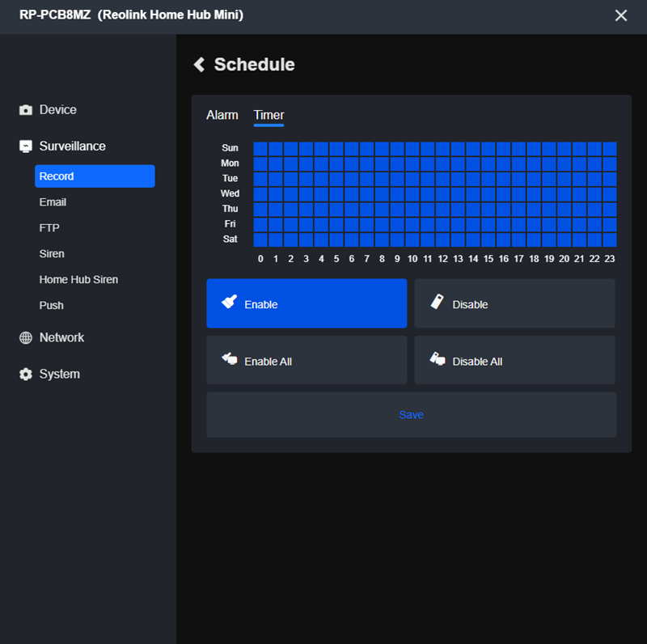Image resolution: width=647 pixels, height=644 pixels.
Task: Click the RP-PCB8MZ window title text
Action: pos(131,15)
